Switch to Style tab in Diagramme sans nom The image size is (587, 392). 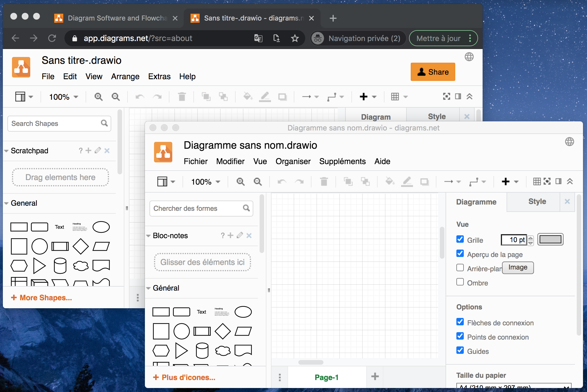tap(537, 201)
